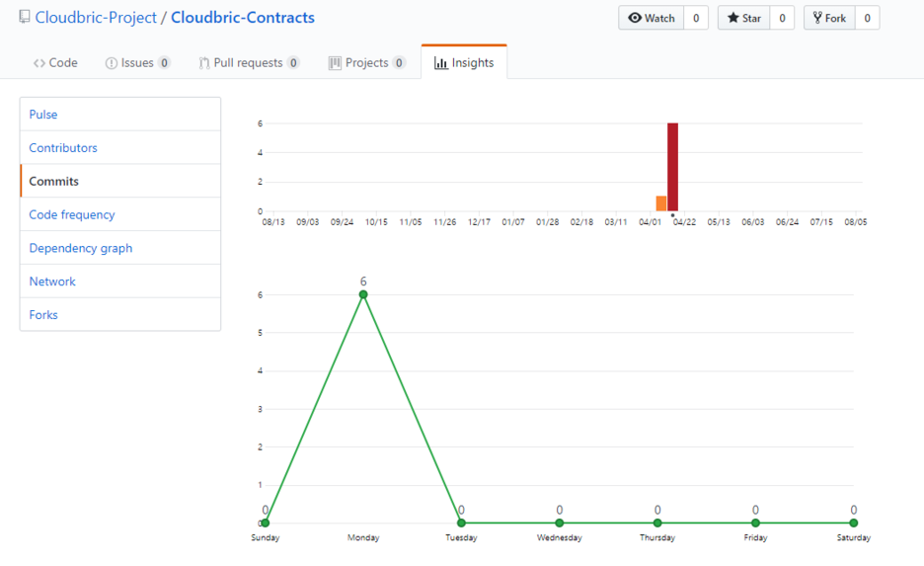This screenshot has width=924, height=566.
Task: Click the Insights bar chart icon
Action: pos(441,63)
